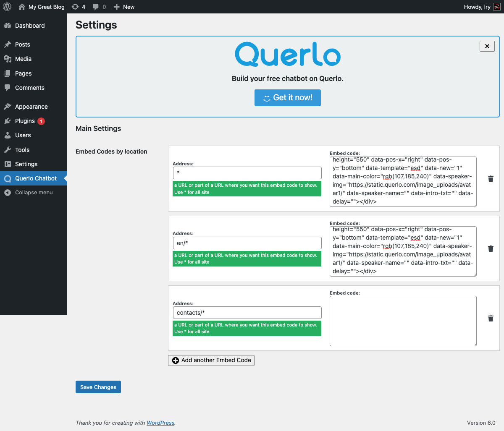
Task: Delete the embed code for address *
Action: tap(491, 179)
